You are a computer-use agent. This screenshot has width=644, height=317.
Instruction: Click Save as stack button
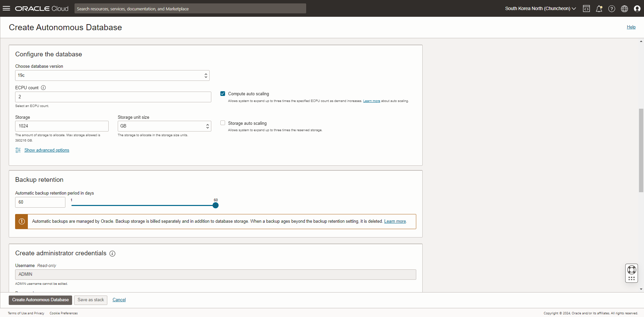click(91, 300)
